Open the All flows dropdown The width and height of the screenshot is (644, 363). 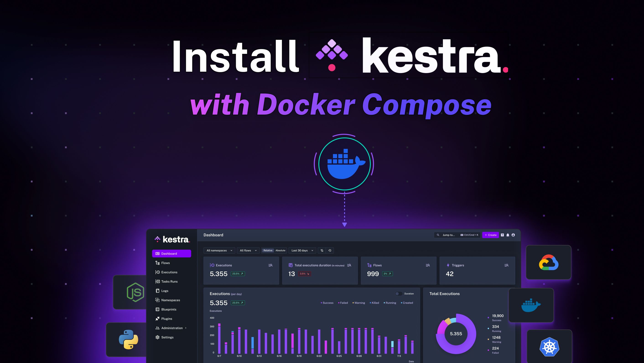click(248, 250)
